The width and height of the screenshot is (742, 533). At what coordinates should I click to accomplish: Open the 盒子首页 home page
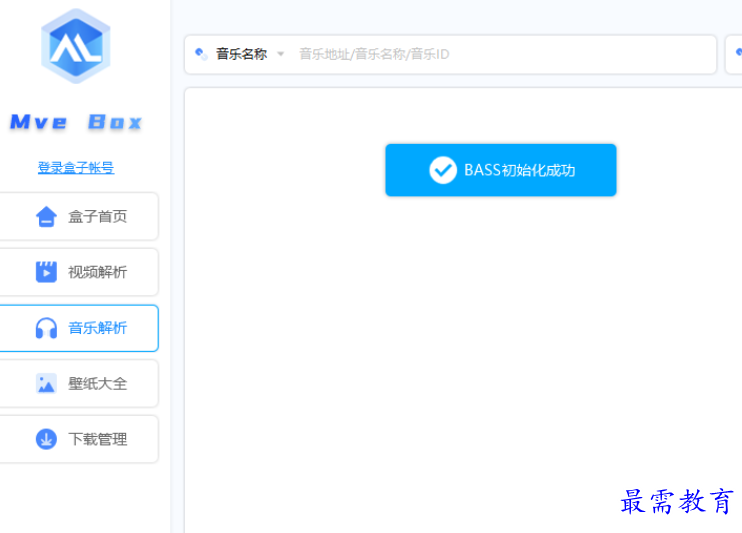click(x=79, y=216)
